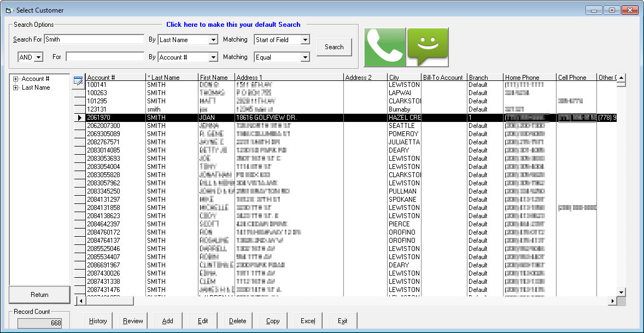Screen dimensions: 644x333
Task: Click the make this your default Search link
Action: (x=233, y=25)
